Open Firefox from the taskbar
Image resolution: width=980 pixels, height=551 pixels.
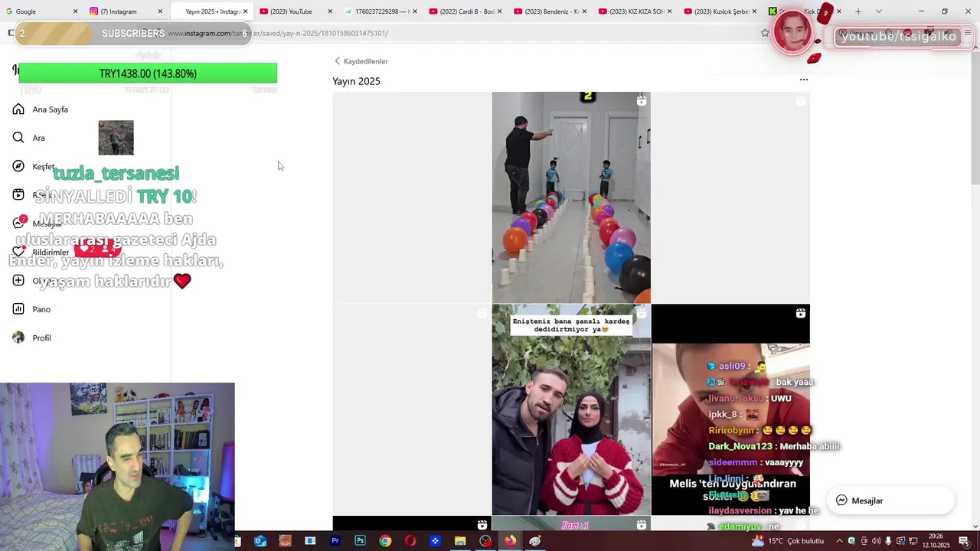pyautogui.click(x=510, y=541)
